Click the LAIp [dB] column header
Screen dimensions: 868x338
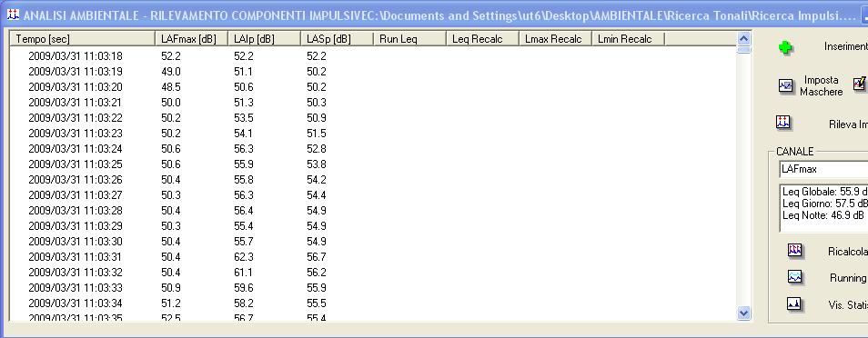[x=264, y=39]
